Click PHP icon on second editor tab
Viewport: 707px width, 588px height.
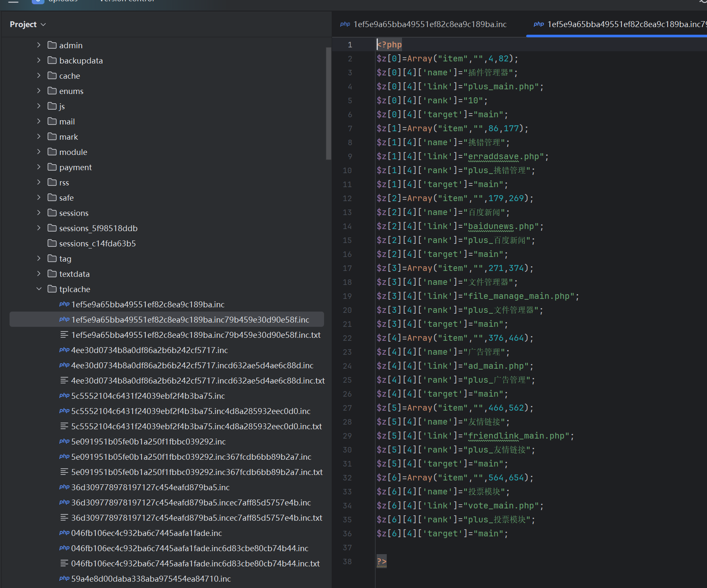pyautogui.click(x=539, y=24)
